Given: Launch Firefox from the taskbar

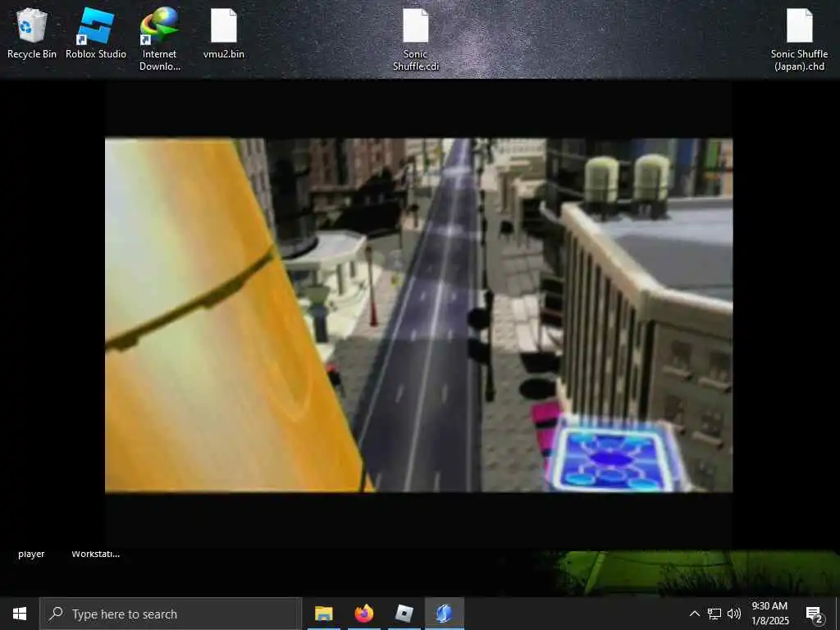Looking at the screenshot, I should tap(363, 614).
